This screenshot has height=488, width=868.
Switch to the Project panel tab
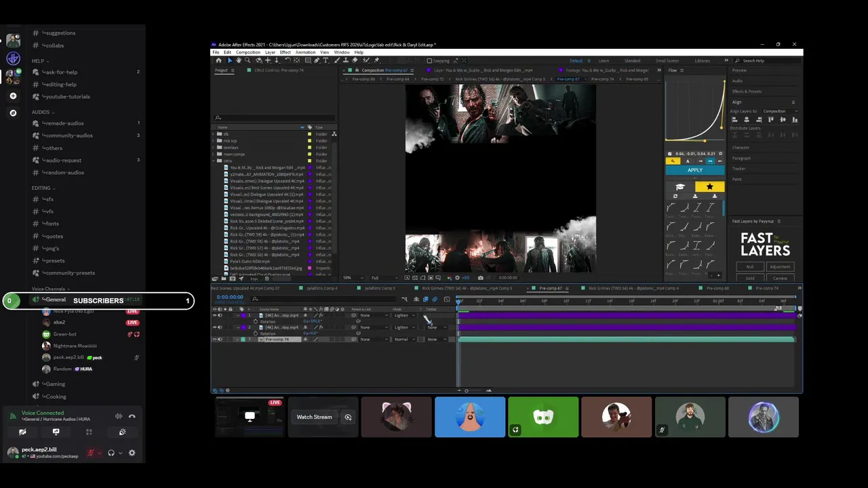(221, 70)
